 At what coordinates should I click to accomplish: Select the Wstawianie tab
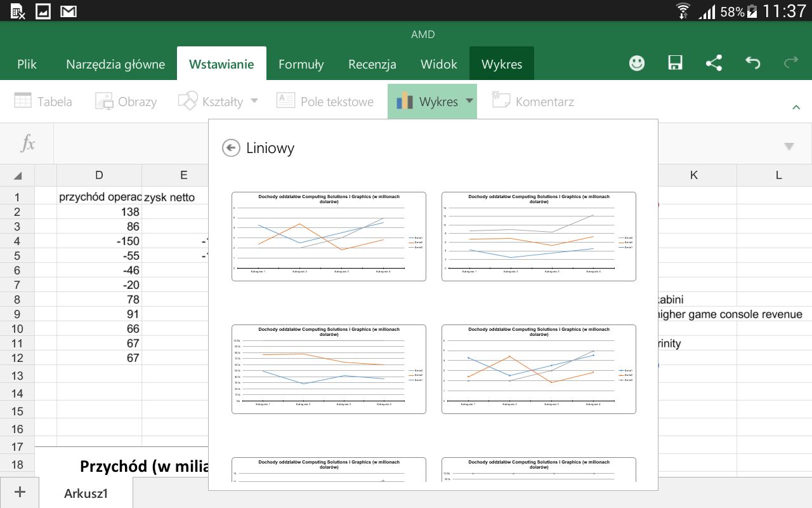click(221, 63)
